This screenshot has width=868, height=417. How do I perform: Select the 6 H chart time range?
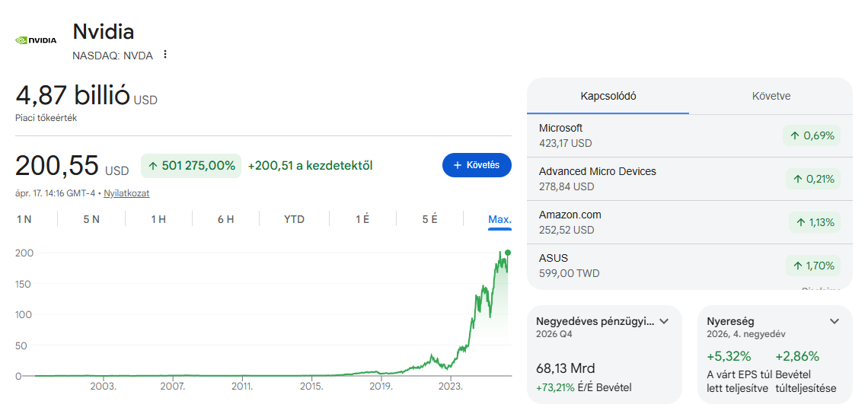coord(225,219)
